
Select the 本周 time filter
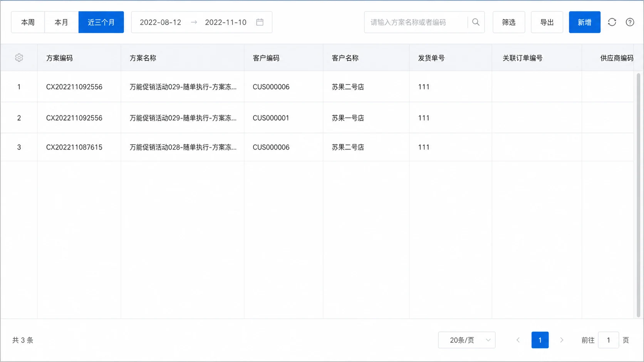[x=28, y=22]
